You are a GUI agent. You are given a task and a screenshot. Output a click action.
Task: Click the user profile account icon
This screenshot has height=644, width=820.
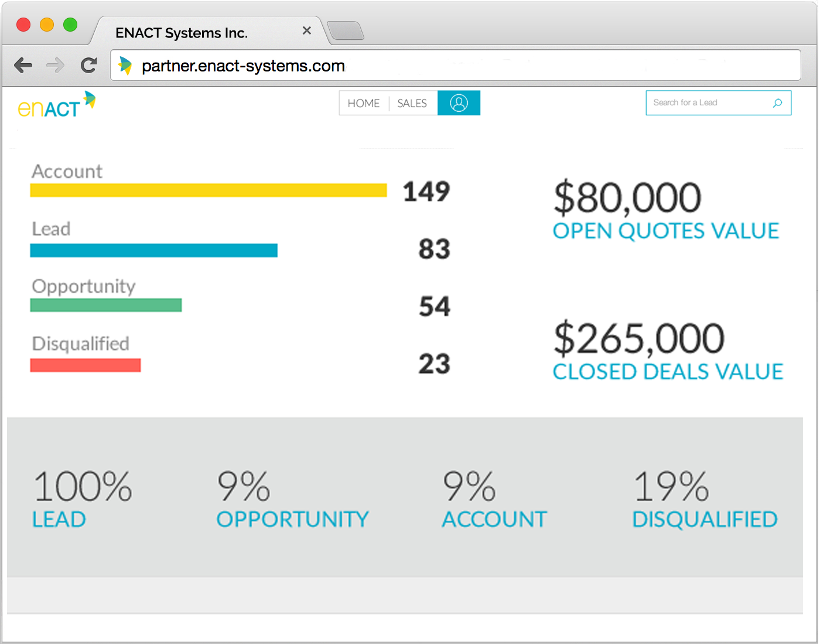point(459,102)
